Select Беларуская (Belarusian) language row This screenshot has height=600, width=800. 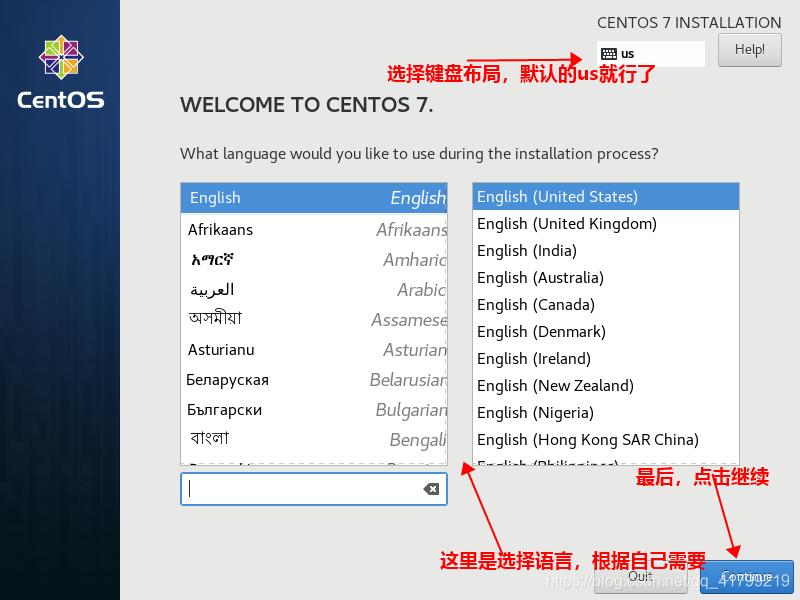[x=314, y=380]
